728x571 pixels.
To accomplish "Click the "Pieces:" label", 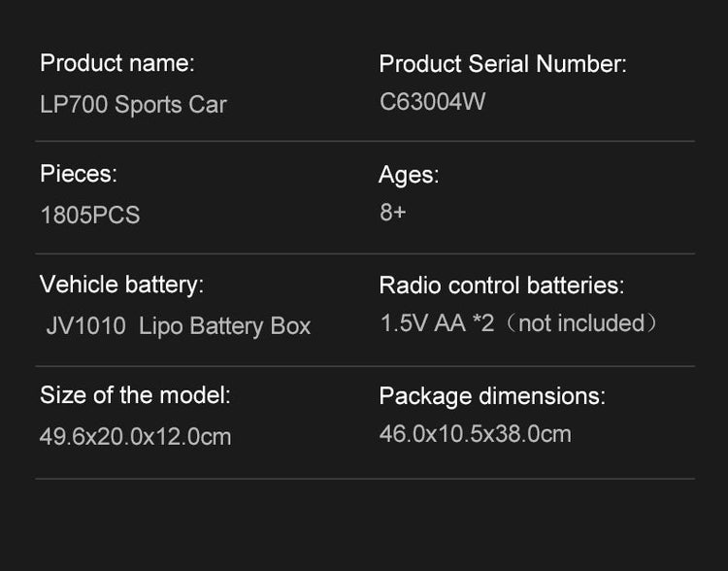I will [78, 174].
